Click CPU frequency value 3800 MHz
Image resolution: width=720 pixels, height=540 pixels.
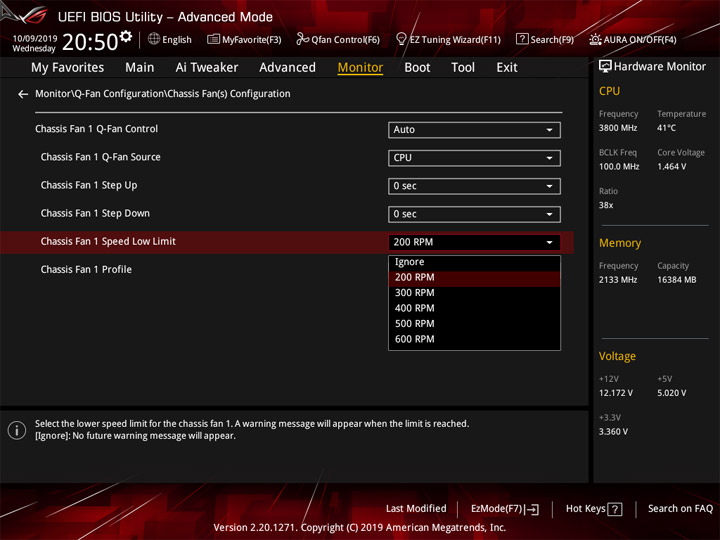(x=618, y=128)
